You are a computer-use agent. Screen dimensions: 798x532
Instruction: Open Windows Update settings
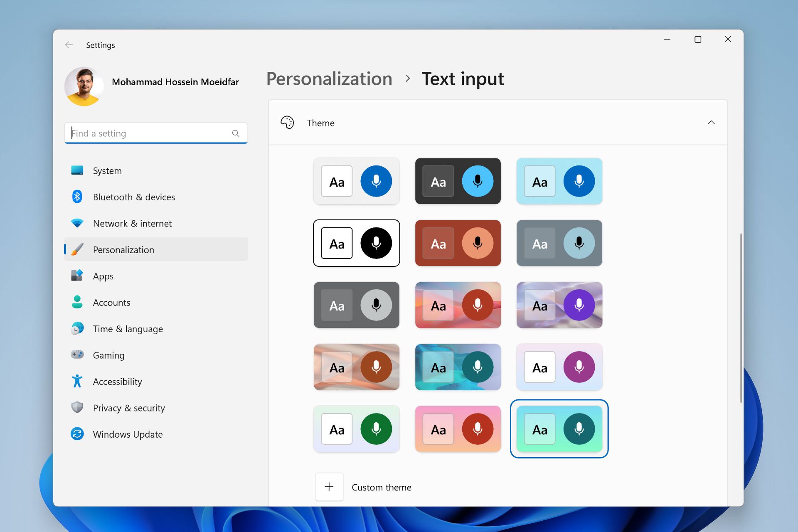[x=156, y=434]
